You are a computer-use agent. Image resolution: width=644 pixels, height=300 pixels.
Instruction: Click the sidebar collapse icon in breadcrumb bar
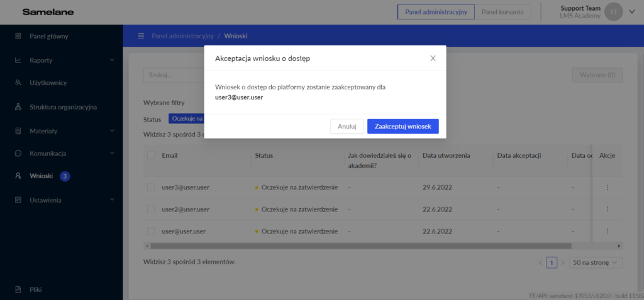point(141,36)
